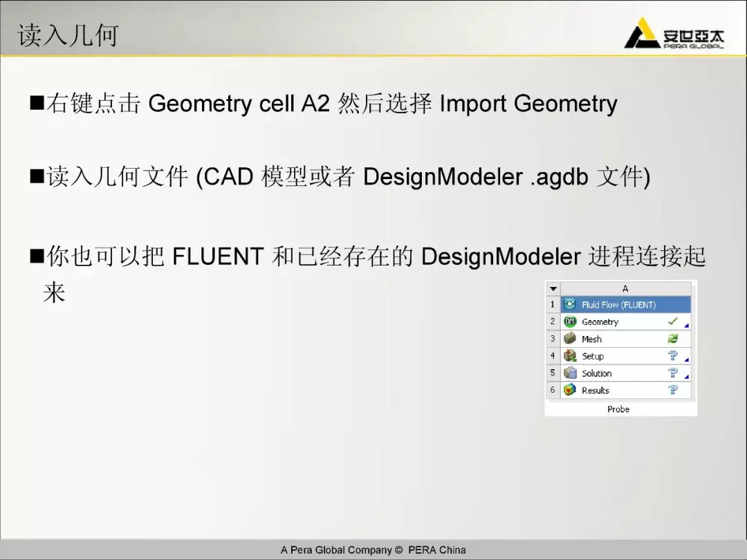Image resolution: width=747 pixels, height=560 pixels.
Task: Click the question mark status on Results
Action: 672,390
